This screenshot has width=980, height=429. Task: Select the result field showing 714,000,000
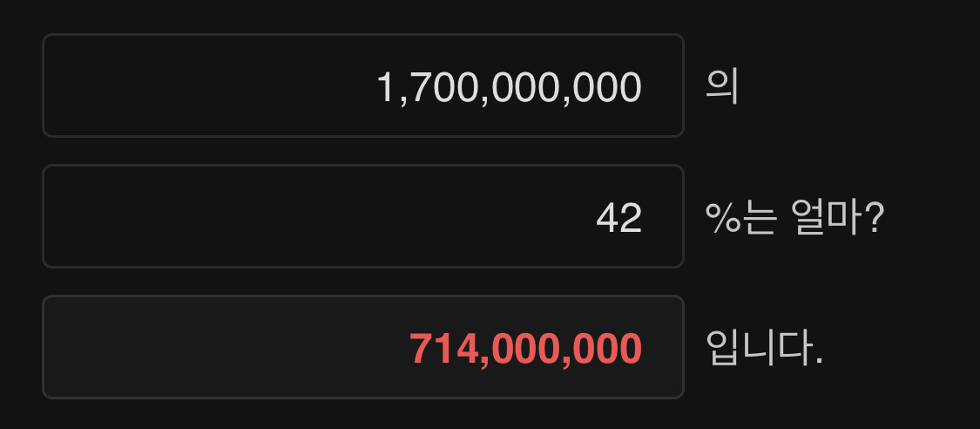click(363, 347)
